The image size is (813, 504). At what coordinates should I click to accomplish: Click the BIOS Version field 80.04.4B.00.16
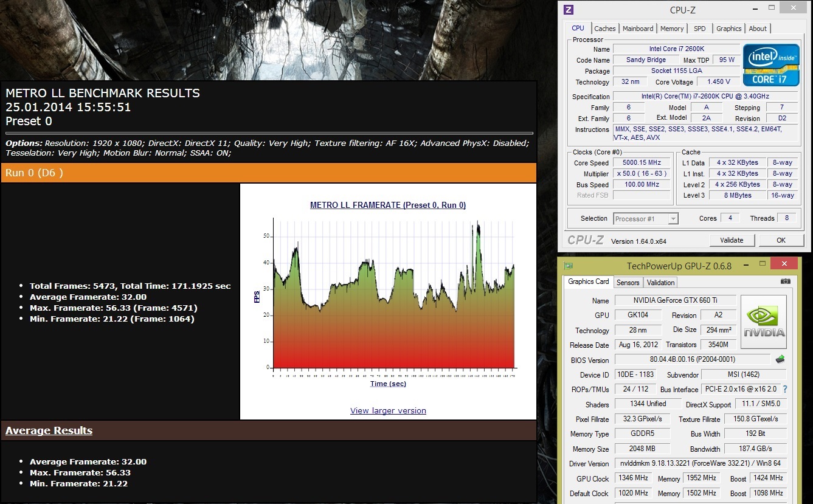[x=692, y=360]
